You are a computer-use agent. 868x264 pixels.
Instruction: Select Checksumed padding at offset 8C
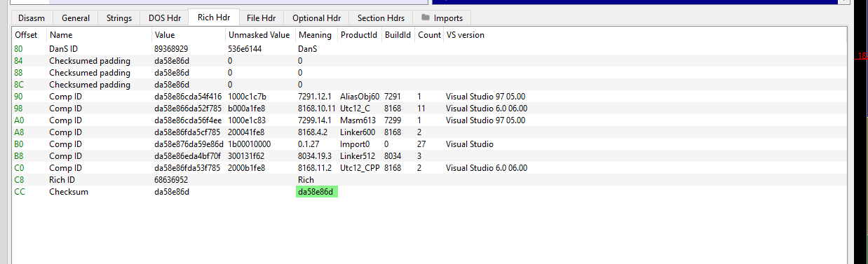point(90,85)
